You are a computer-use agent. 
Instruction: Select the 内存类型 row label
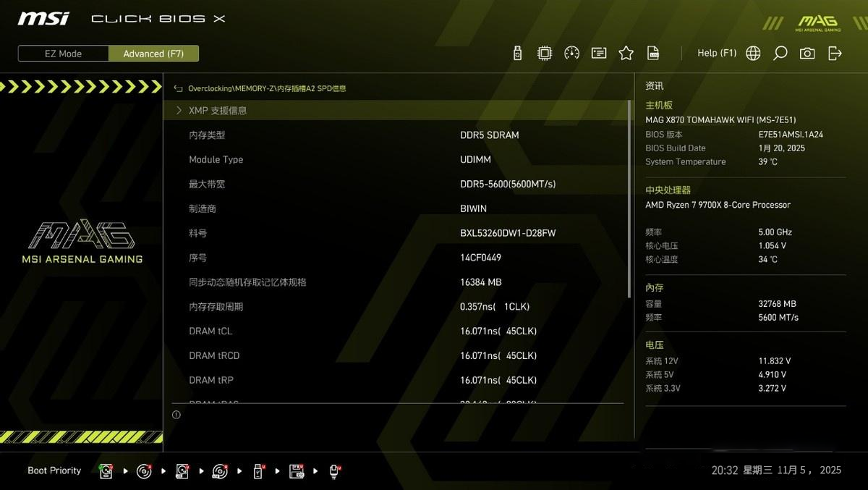click(207, 135)
